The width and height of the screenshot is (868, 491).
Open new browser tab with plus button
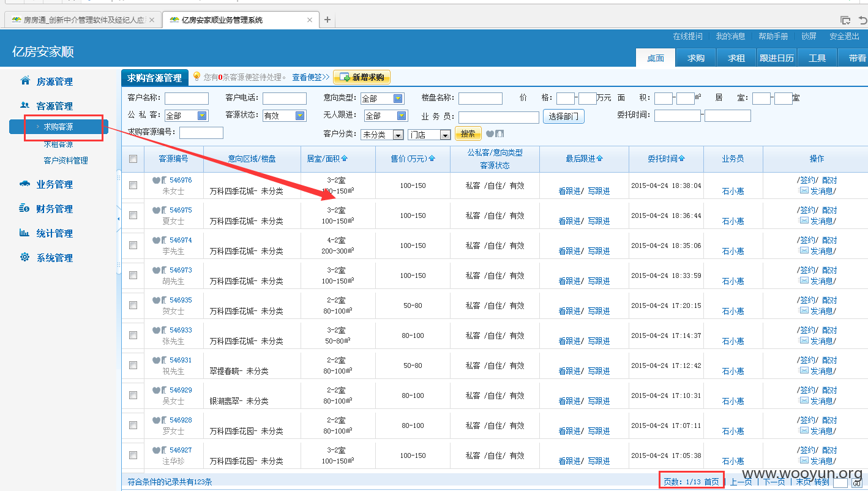click(327, 20)
